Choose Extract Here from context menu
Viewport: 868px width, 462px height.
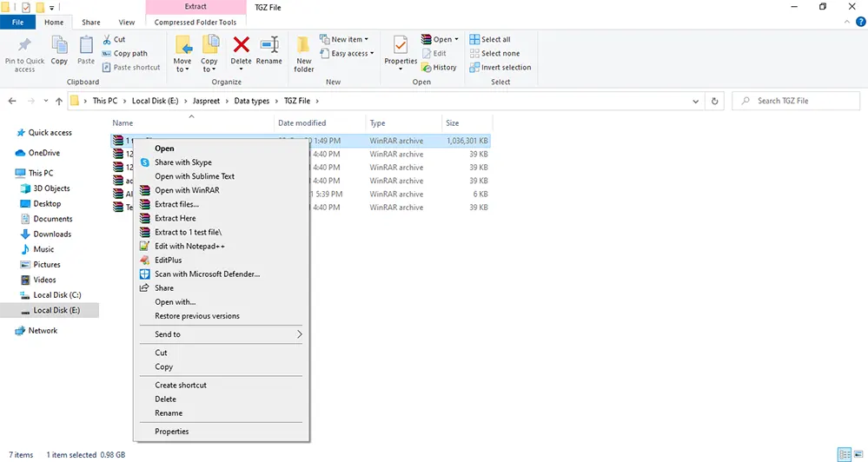(x=176, y=218)
